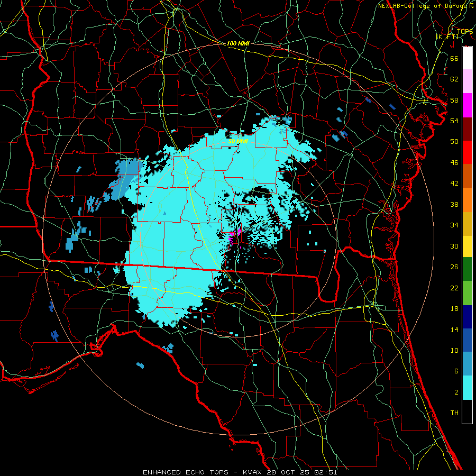Click the NEXLAB-College of DuPage header text
The height and width of the screenshot is (476, 476).
pos(423,6)
